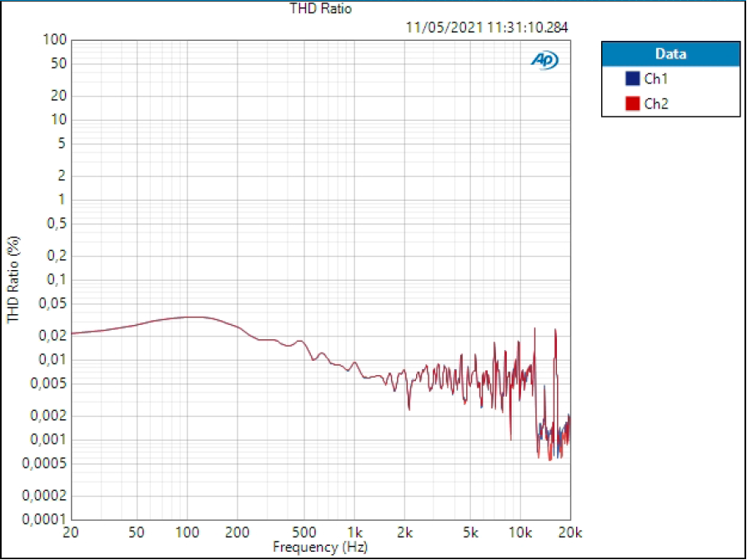Click the THD Ratio (%) axis label
This screenshot has width=747, height=560.
coord(14,279)
